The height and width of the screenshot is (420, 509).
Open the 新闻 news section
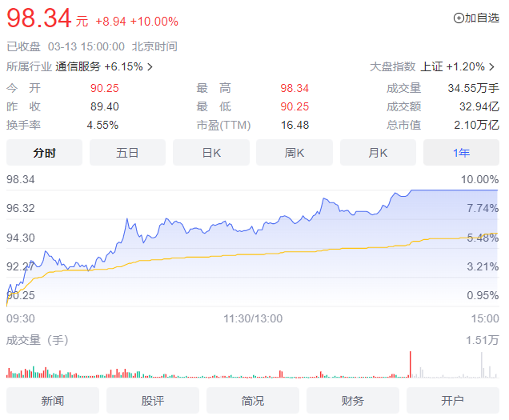click(53, 401)
